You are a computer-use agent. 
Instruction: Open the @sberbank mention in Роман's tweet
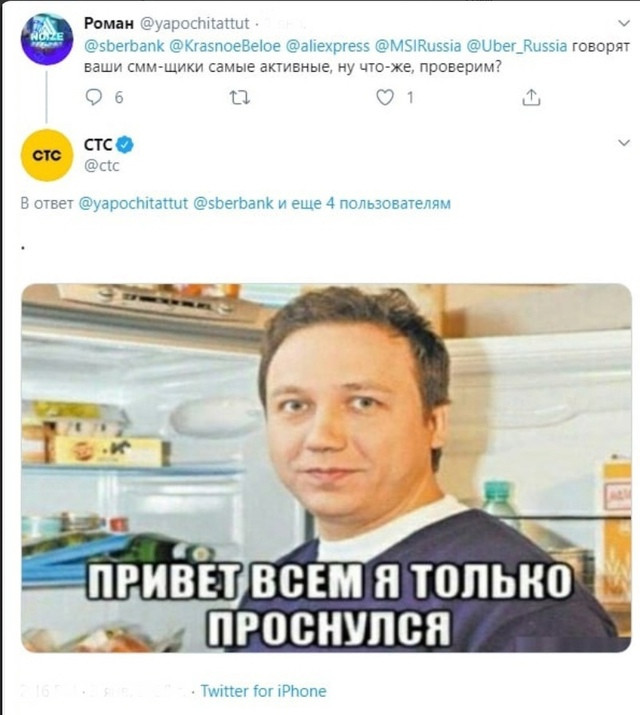(124, 46)
